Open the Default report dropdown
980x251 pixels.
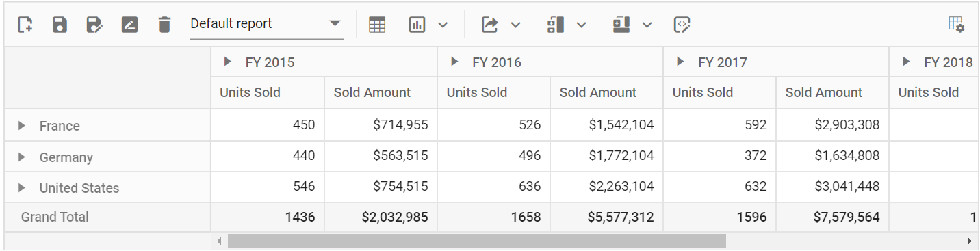coord(267,24)
